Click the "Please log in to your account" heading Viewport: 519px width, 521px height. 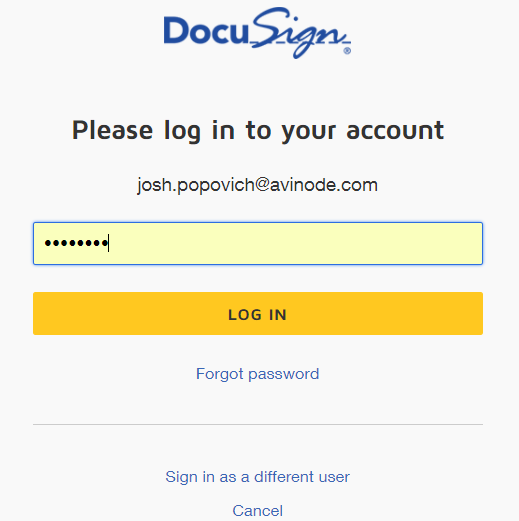pos(258,131)
